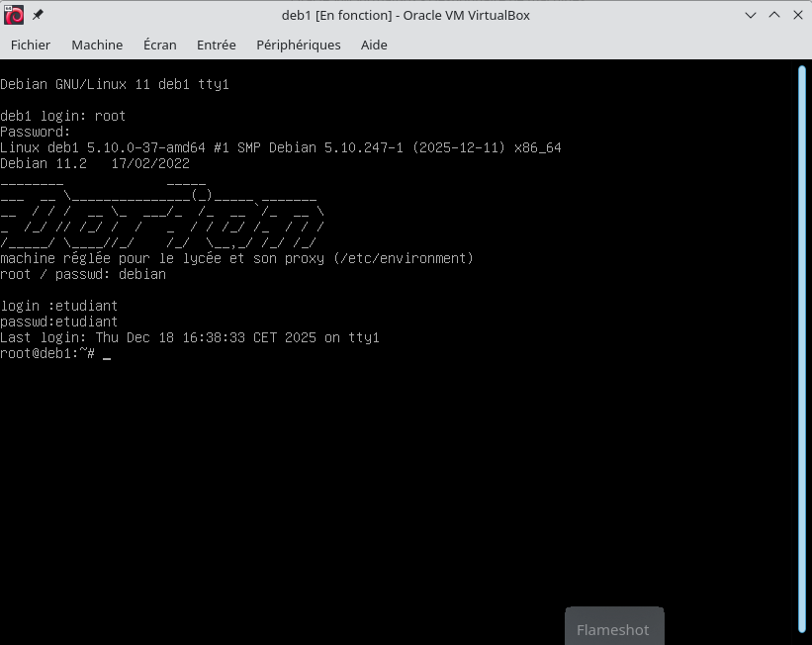812x645 pixels.
Task: Open the Machine menu
Action: [x=97, y=45]
